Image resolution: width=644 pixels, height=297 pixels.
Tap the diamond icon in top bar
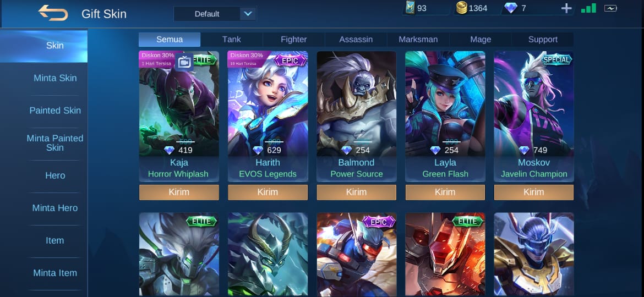[510, 8]
